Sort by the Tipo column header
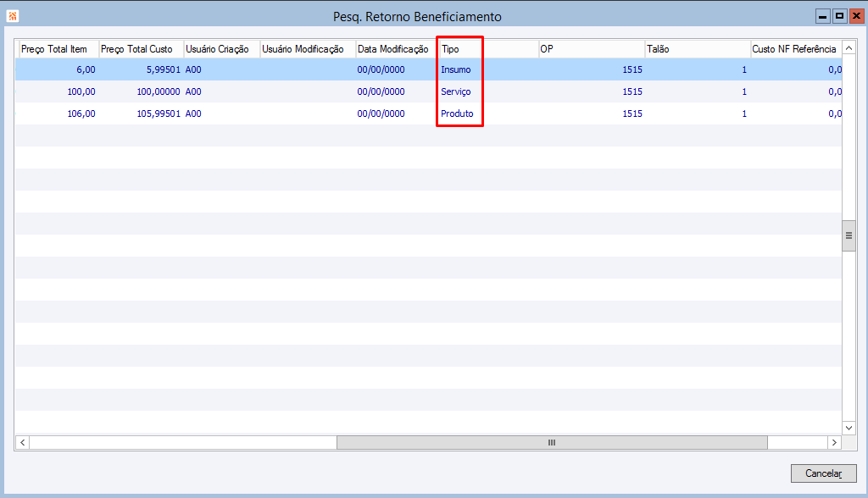Image resolution: width=868 pixels, height=498 pixels. tap(489, 48)
